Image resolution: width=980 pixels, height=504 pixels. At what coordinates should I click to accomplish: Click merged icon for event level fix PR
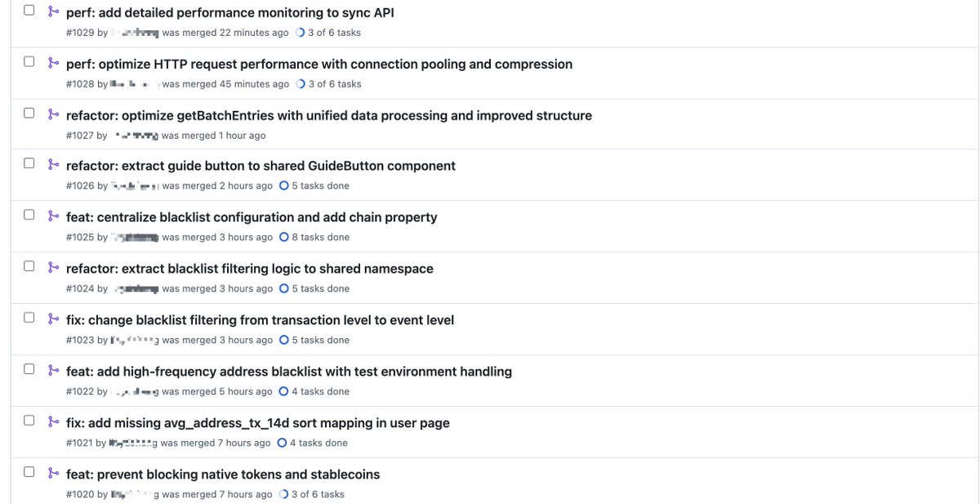tap(53, 318)
